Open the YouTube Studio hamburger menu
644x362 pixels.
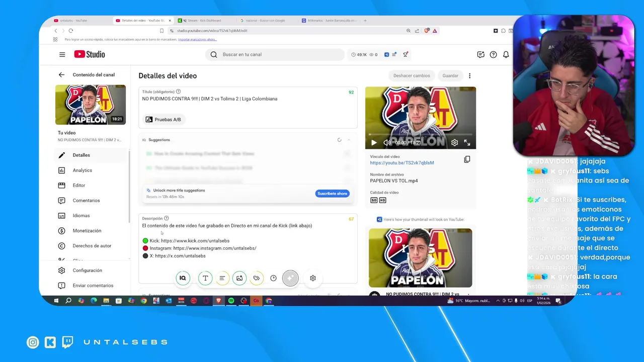coord(62,54)
